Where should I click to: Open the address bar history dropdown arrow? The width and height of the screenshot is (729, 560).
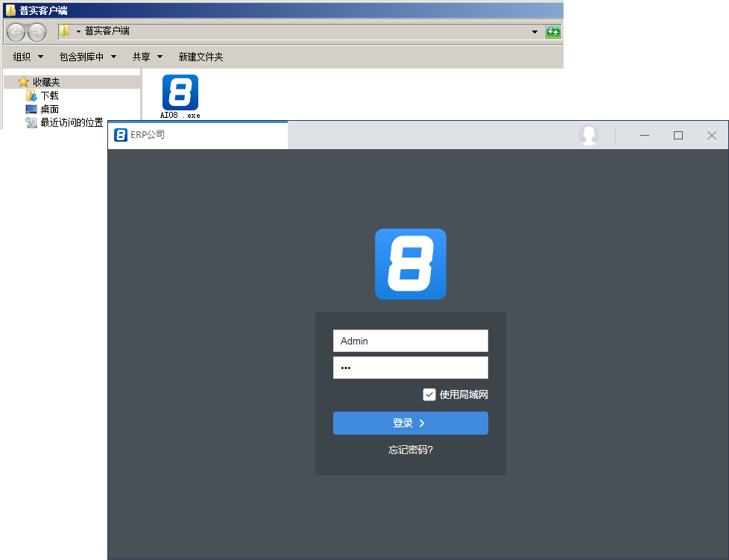tap(534, 32)
